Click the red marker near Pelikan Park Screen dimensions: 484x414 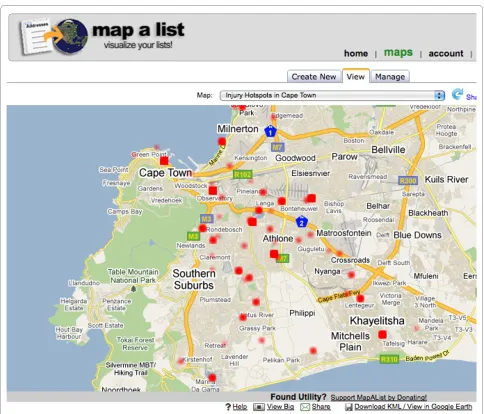click(313, 350)
